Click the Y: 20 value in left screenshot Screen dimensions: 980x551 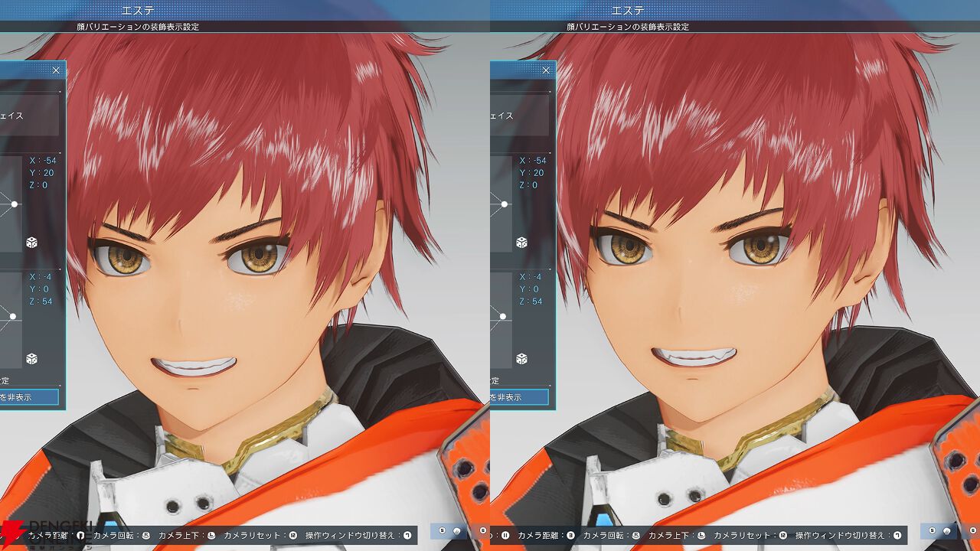[x=41, y=173]
